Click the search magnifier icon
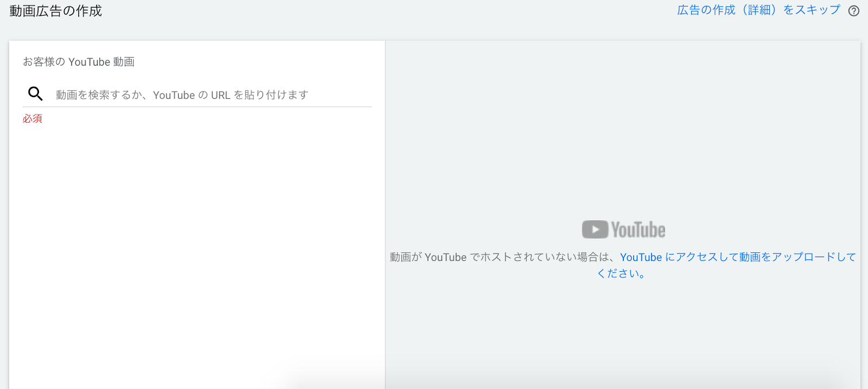This screenshot has height=389, width=868. tap(35, 94)
